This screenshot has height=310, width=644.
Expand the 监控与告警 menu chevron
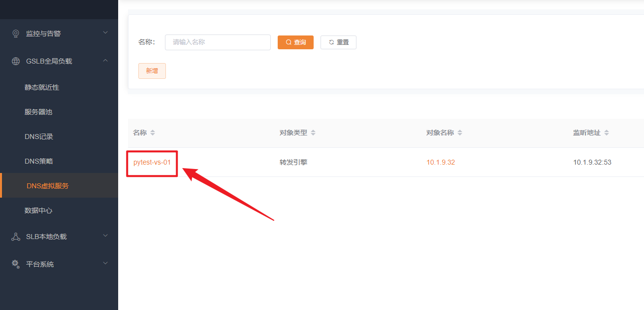(105, 33)
